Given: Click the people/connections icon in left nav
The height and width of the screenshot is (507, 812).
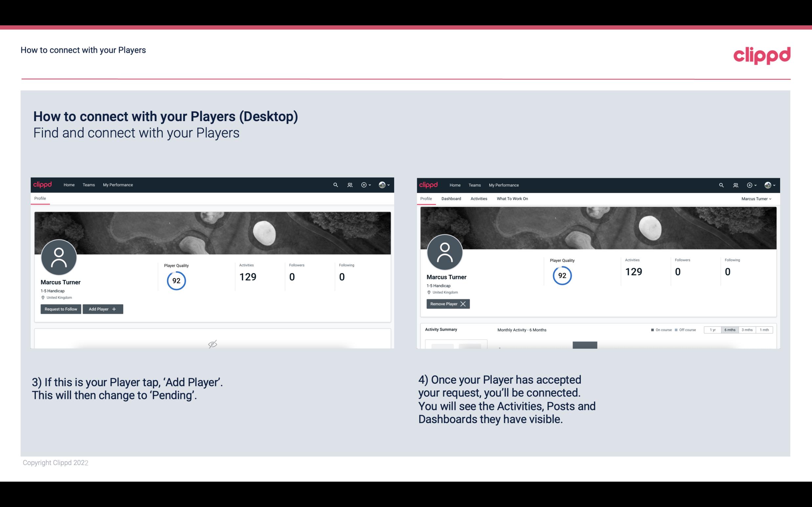Looking at the screenshot, I should pos(349,184).
